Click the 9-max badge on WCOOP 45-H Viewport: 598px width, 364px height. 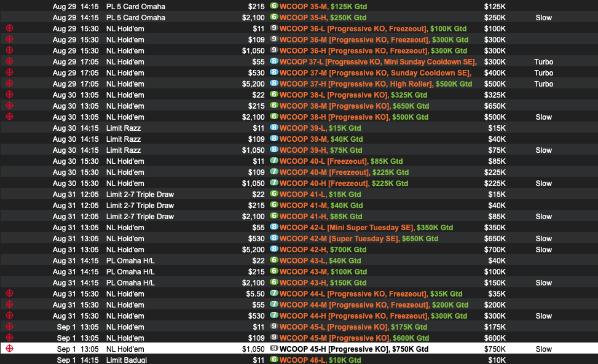pyautogui.click(x=274, y=348)
